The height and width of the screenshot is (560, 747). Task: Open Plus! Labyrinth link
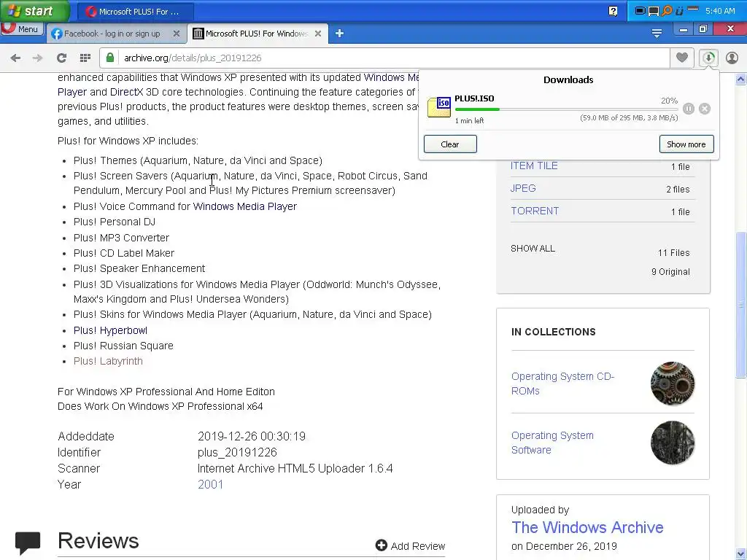click(x=108, y=361)
